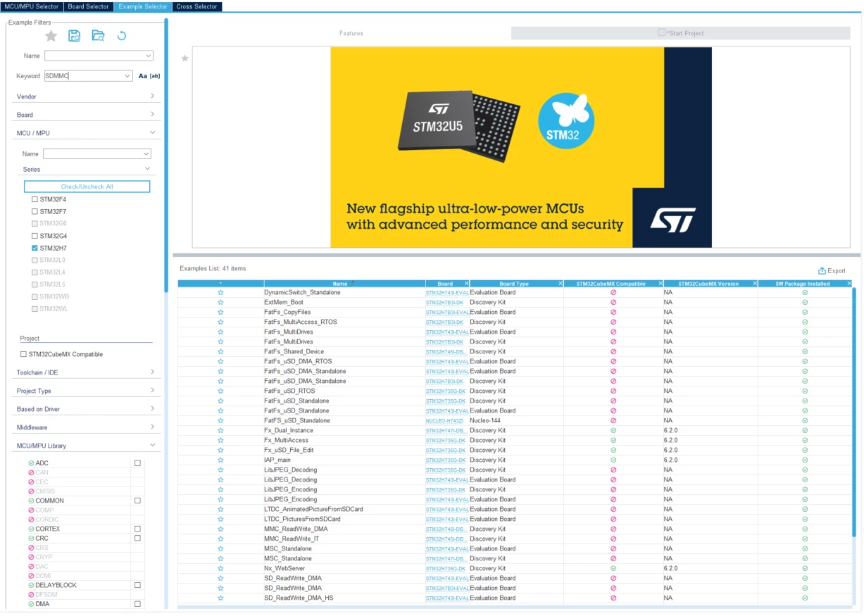
Task: Star the FatFs_Shared_Device example
Action: (x=220, y=351)
